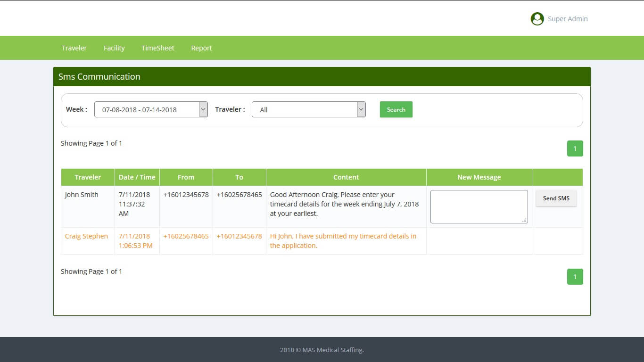644x362 pixels.
Task: Focus the New Message text box
Action: 479,206
